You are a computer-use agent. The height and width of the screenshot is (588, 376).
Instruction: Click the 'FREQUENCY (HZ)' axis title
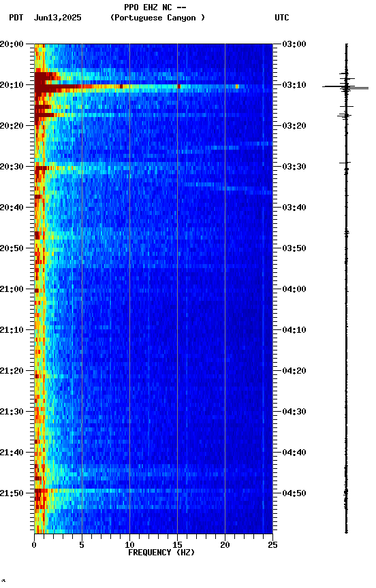click(161, 553)
